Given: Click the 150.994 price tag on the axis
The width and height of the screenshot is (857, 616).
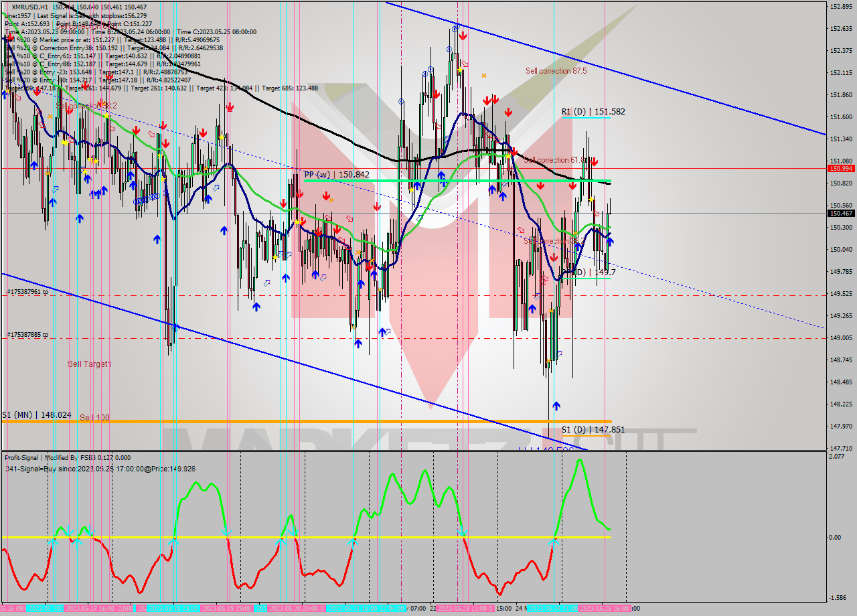Looking at the screenshot, I should pos(840,169).
